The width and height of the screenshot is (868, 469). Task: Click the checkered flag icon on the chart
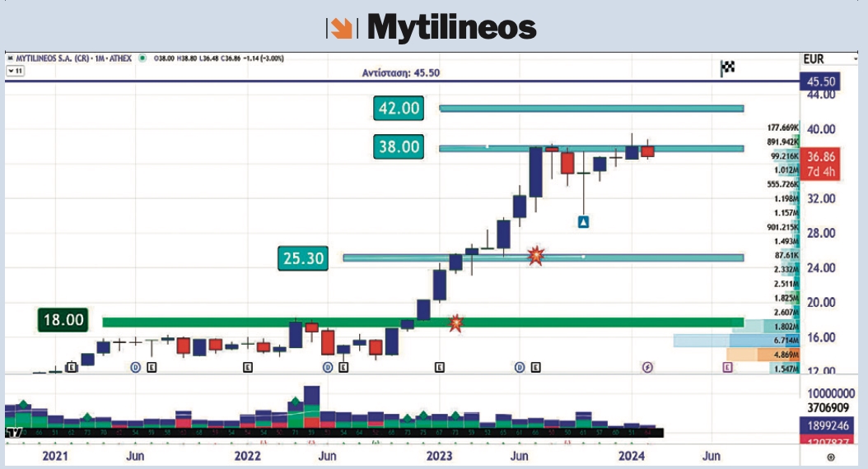[x=727, y=68]
